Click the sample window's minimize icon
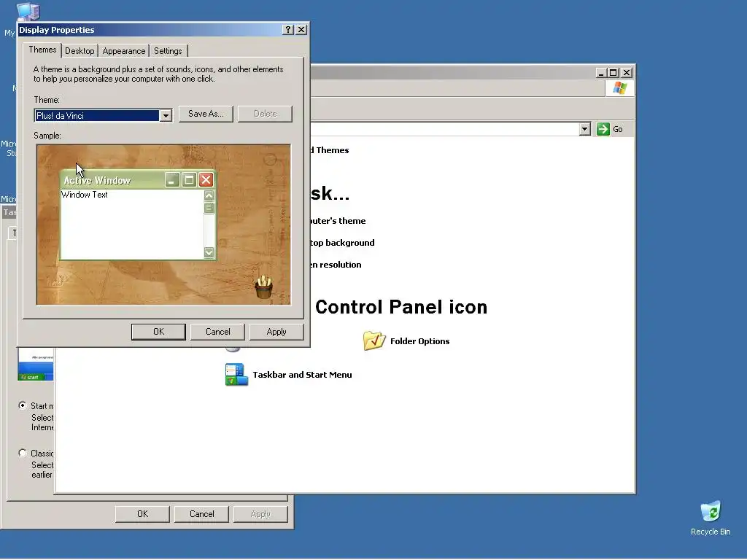This screenshot has width=747, height=560. click(172, 180)
